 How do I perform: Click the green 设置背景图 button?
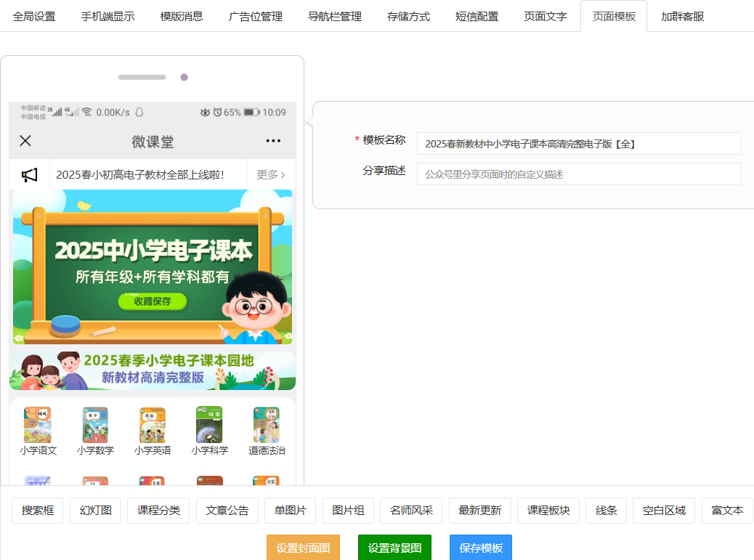pos(394,548)
